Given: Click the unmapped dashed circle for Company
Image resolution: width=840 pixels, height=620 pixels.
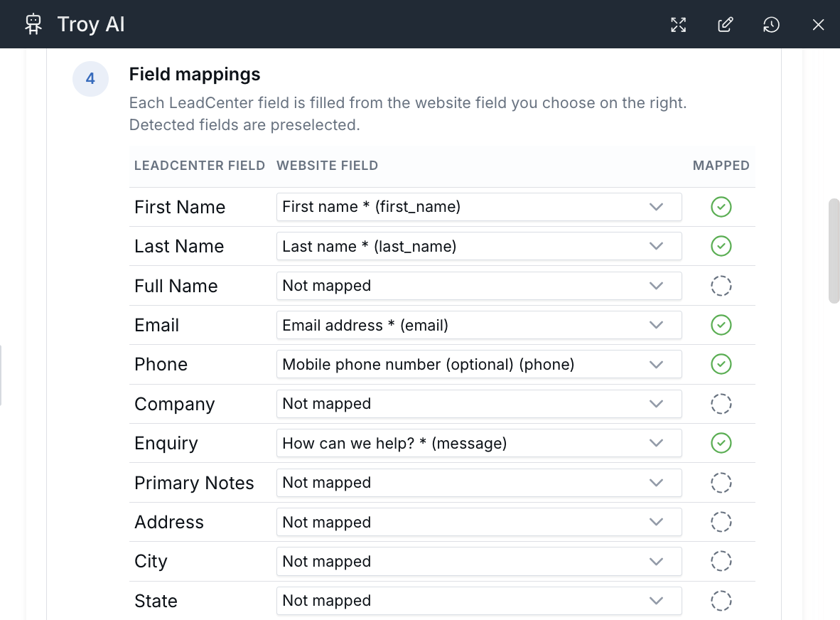Looking at the screenshot, I should pyautogui.click(x=721, y=404).
